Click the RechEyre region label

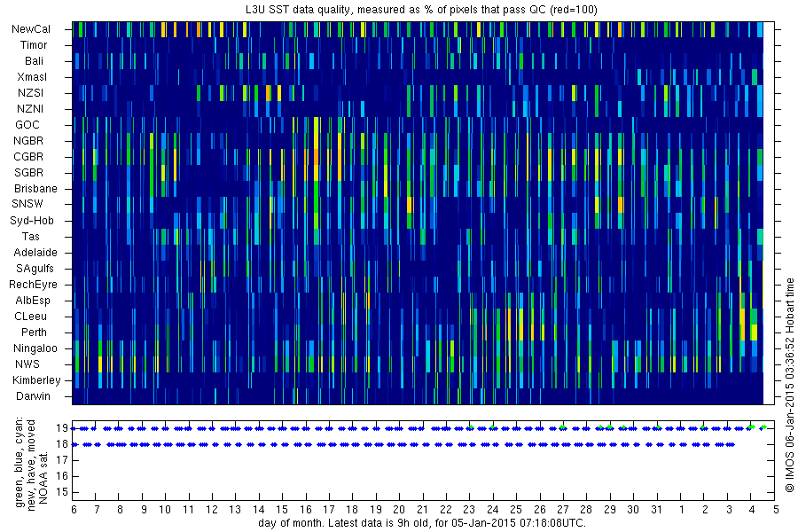33,284
